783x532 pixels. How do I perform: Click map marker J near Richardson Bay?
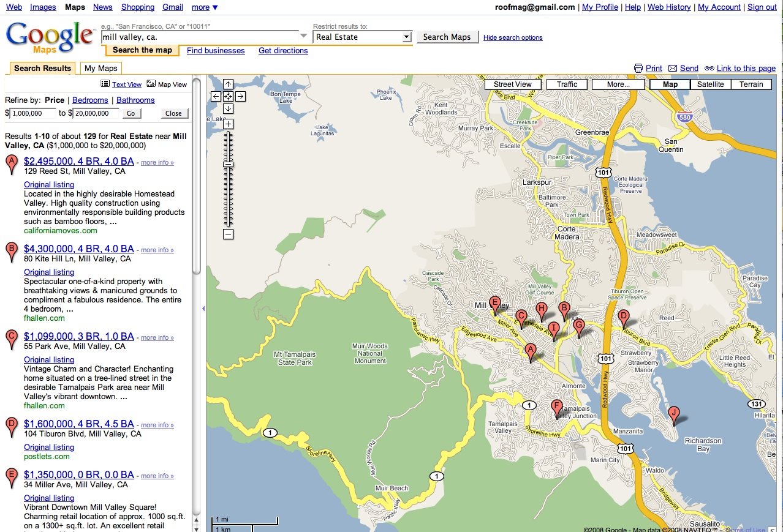click(x=673, y=415)
